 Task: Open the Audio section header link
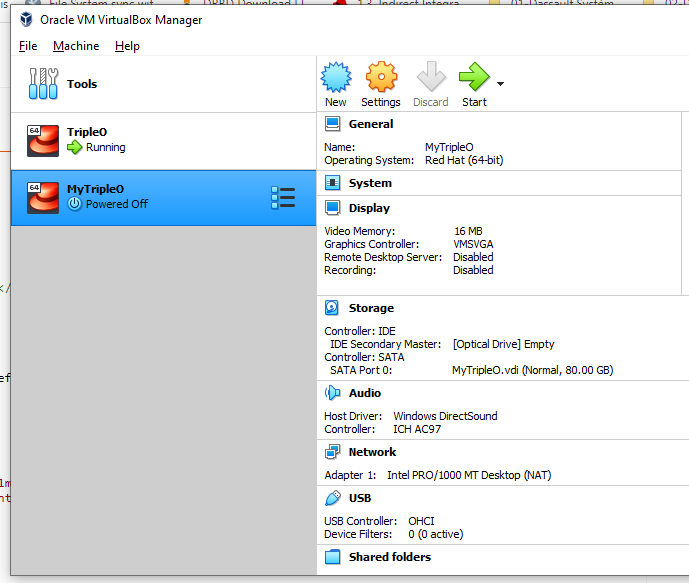click(365, 393)
